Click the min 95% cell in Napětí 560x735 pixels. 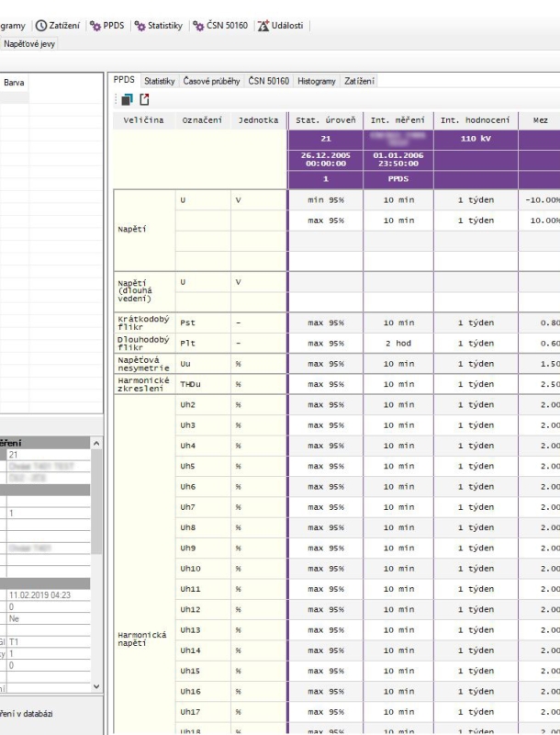(325, 200)
